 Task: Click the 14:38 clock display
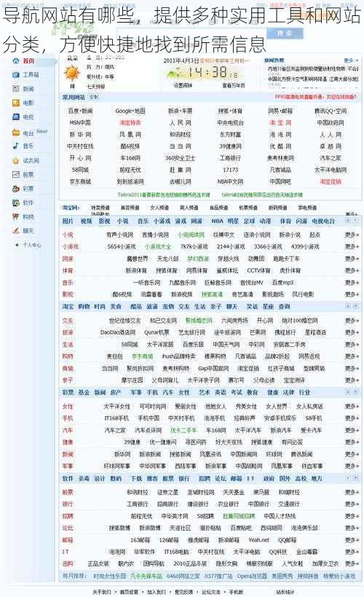click(211, 72)
